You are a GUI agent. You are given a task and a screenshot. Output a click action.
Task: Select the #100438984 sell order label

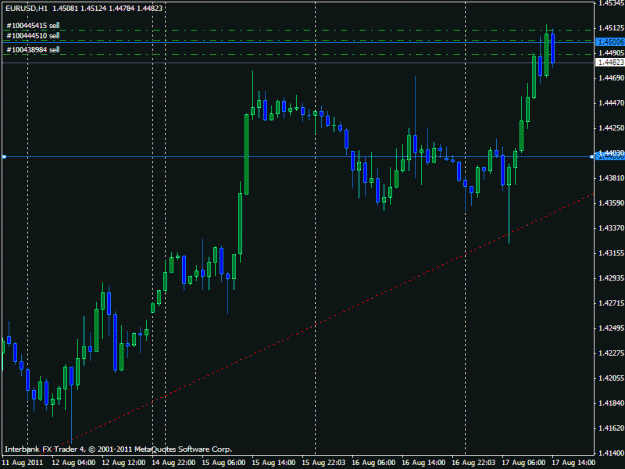click(33, 50)
